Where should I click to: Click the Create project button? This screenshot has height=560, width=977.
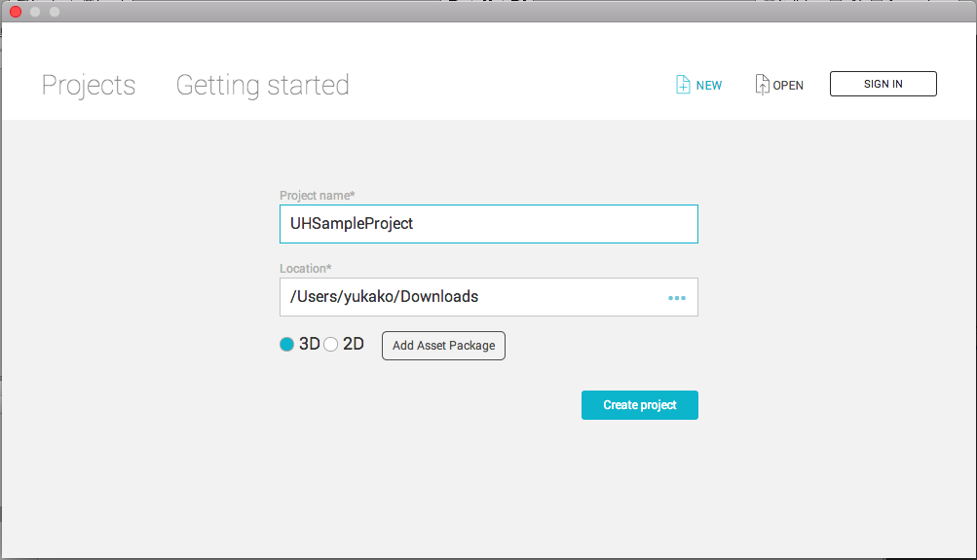point(639,405)
